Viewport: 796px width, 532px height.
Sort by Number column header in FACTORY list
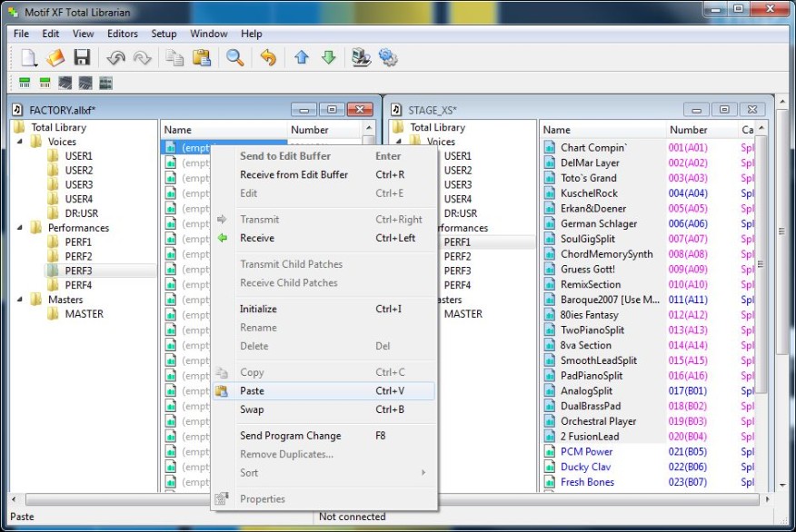(325, 130)
